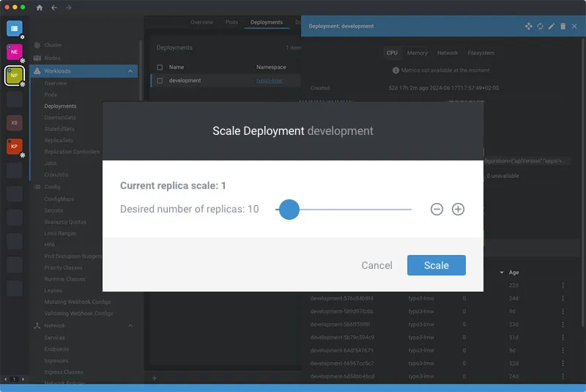The height and width of the screenshot is (392, 586).
Task: Click the Network icon in sidebar
Action: point(37,325)
